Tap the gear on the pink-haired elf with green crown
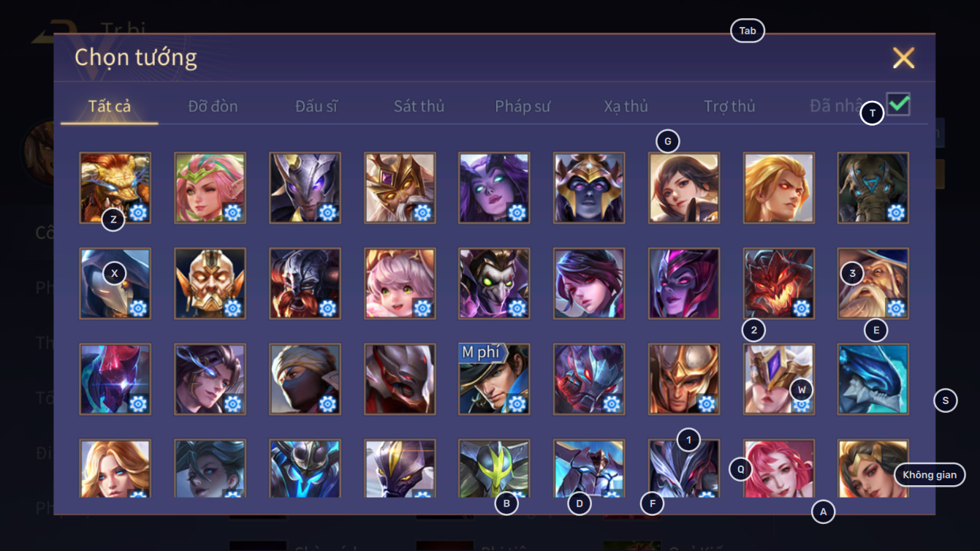This screenshot has width=980, height=551. tap(232, 213)
